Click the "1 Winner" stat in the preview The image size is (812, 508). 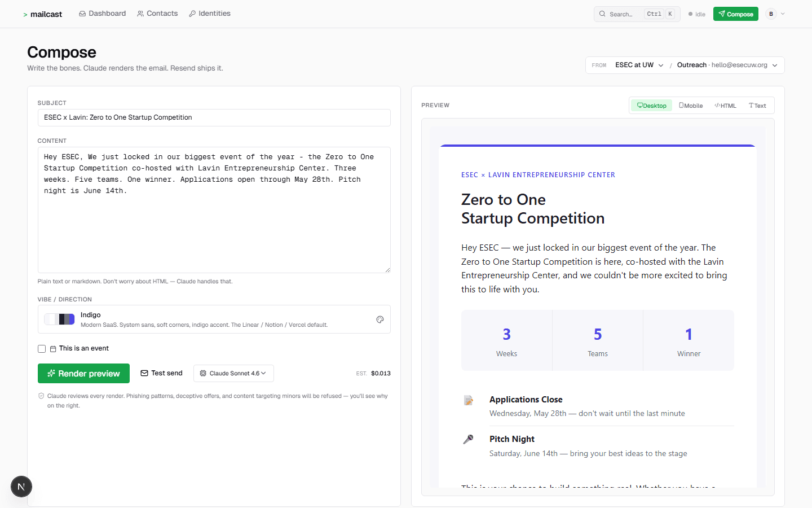[x=689, y=340]
